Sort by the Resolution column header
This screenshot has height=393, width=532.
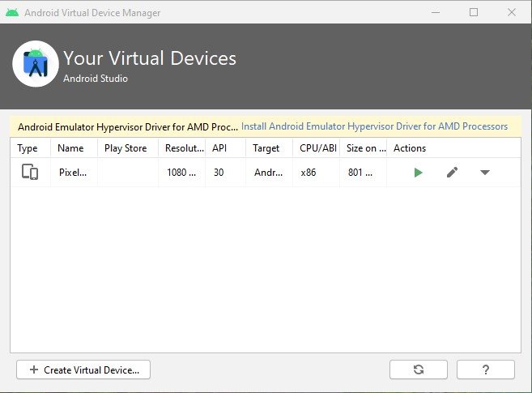click(x=182, y=148)
